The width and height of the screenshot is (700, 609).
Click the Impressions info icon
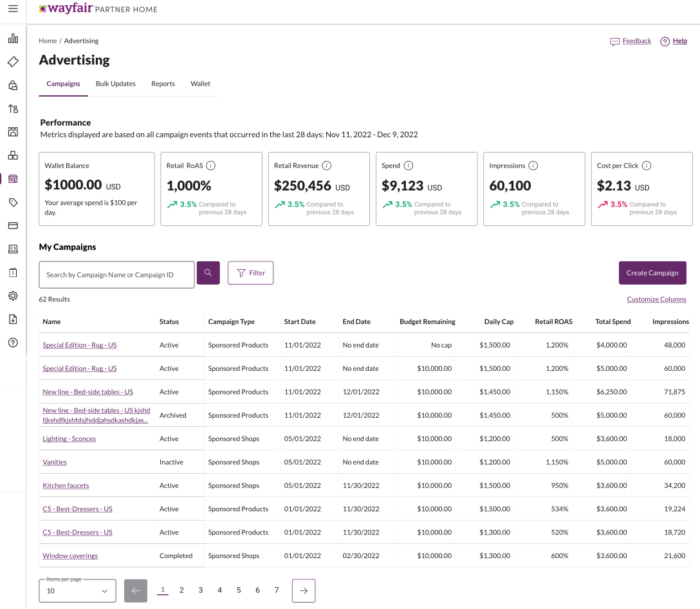click(x=533, y=165)
